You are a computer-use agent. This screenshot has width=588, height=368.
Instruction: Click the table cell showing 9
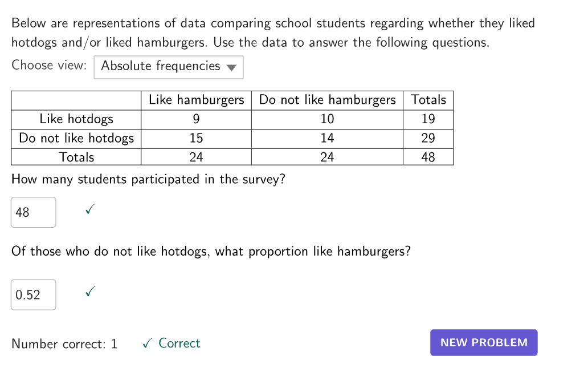[196, 119]
